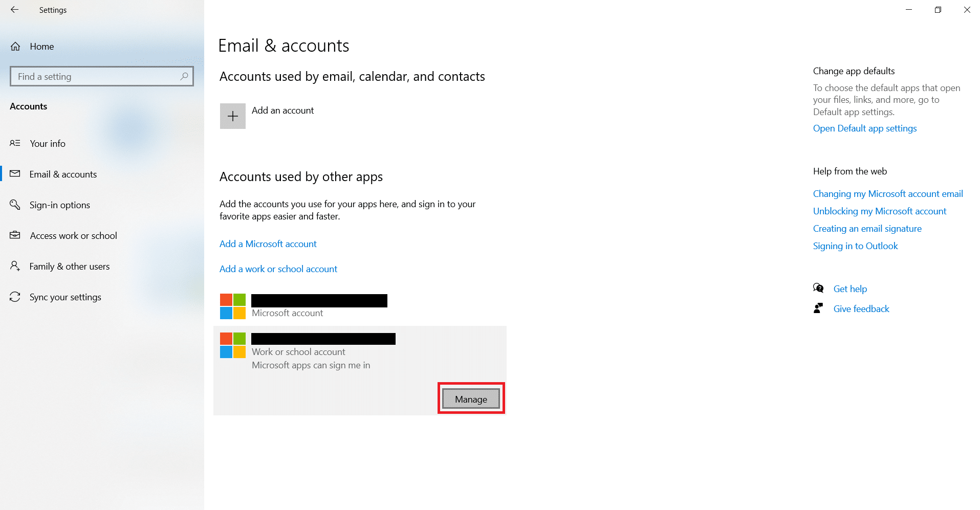This screenshot has width=980, height=510.
Task: Click the Microsoft account logo icon
Action: pyautogui.click(x=232, y=306)
